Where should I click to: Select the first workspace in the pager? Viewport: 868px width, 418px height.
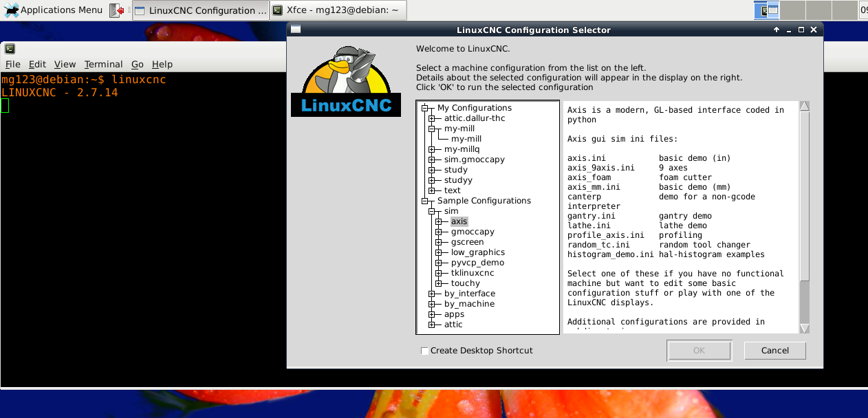pyautogui.click(x=766, y=10)
